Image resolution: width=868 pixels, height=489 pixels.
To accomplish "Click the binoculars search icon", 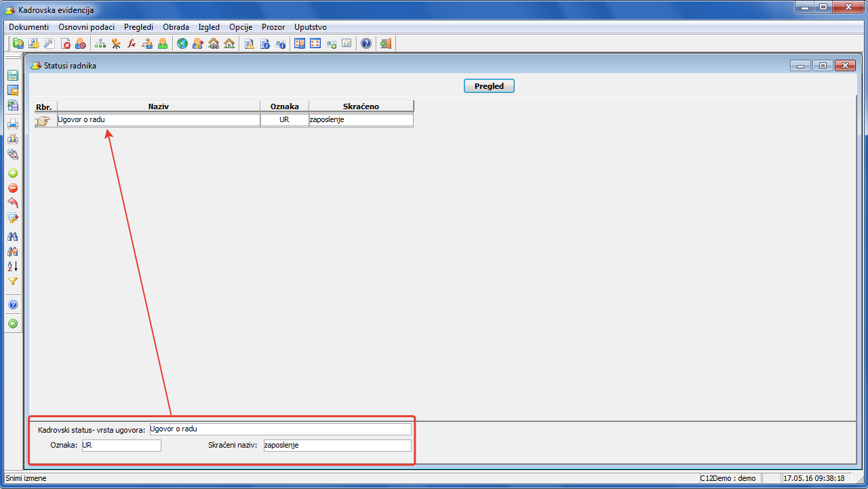I will click(12, 237).
